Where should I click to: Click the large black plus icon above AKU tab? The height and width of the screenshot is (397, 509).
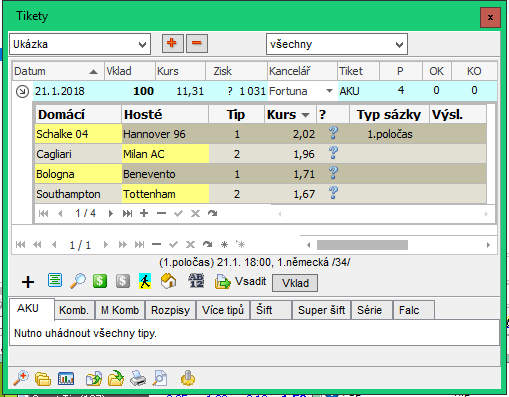pyautogui.click(x=28, y=282)
